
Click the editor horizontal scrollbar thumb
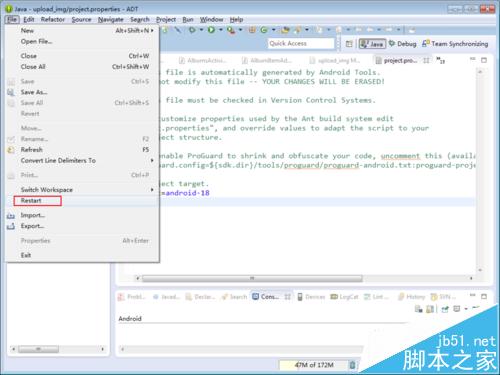(x=252, y=278)
